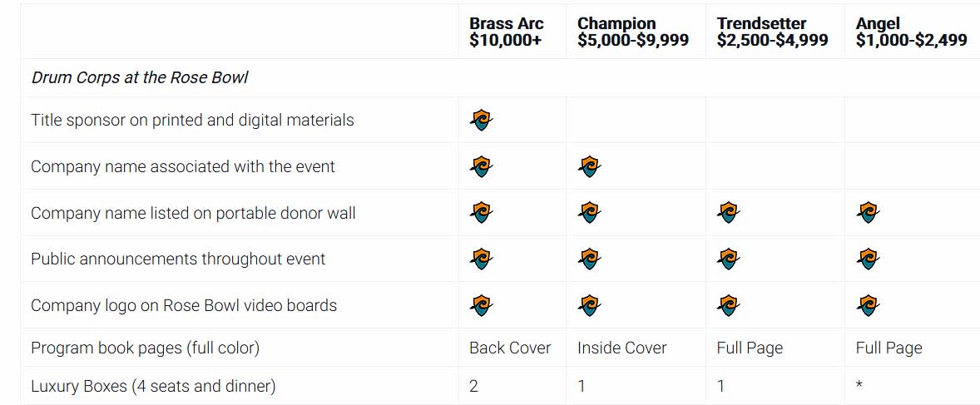The height and width of the screenshot is (405, 980).
Task: Click Brass Arc shield icon for Title sponsor row
Action: (x=481, y=121)
